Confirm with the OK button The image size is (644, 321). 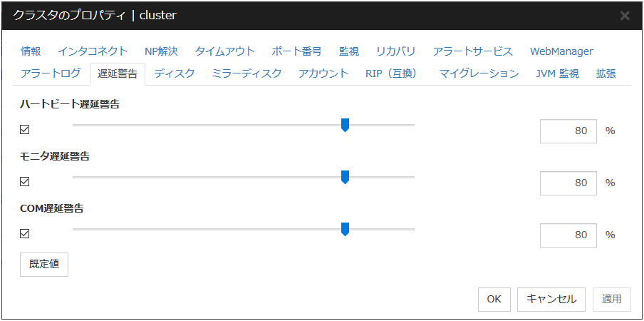tap(494, 299)
